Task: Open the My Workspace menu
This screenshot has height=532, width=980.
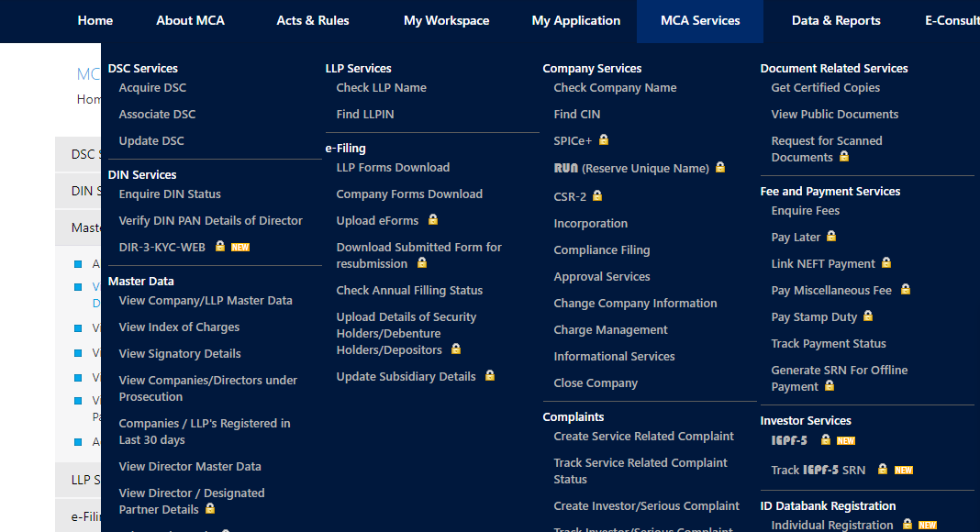Action: click(x=446, y=20)
